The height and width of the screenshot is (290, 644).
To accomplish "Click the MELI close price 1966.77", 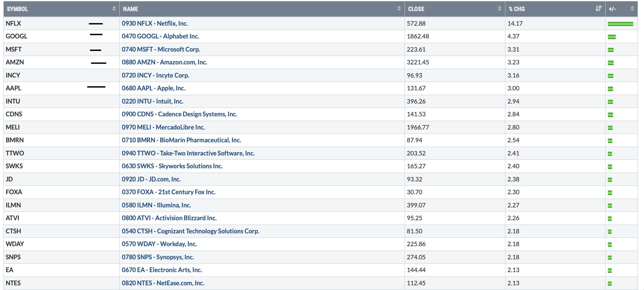I will click(418, 127).
